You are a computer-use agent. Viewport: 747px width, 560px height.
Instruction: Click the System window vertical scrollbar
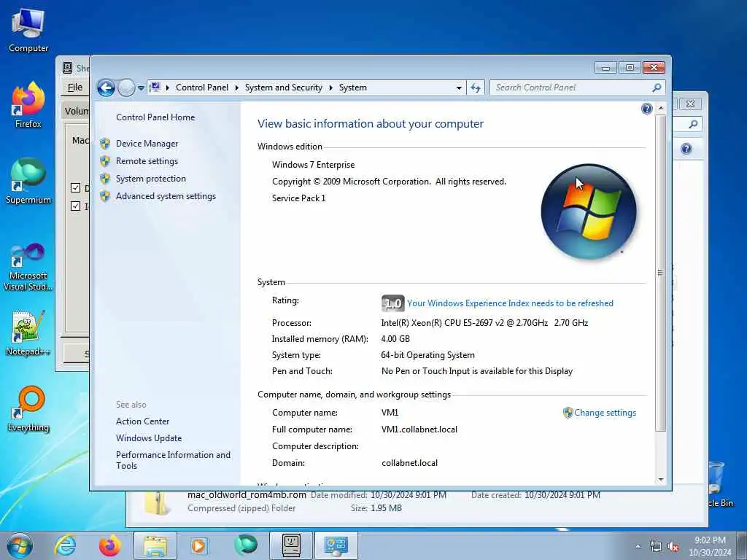pyautogui.click(x=660, y=273)
